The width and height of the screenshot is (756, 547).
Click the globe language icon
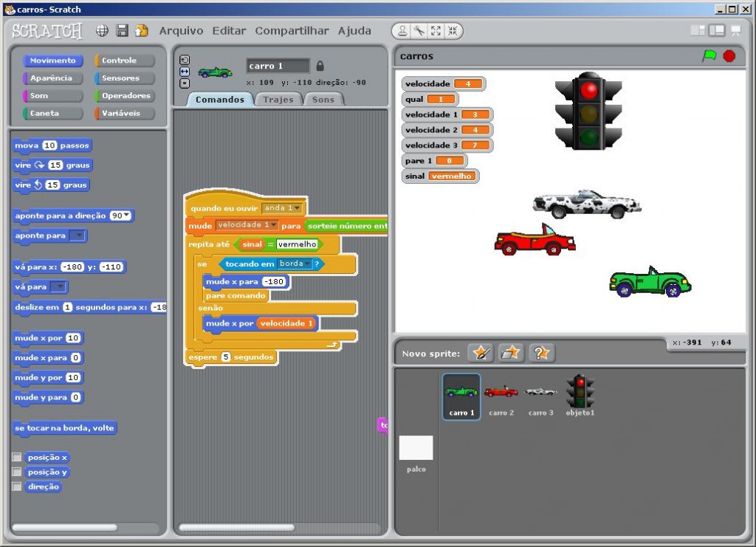click(103, 31)
